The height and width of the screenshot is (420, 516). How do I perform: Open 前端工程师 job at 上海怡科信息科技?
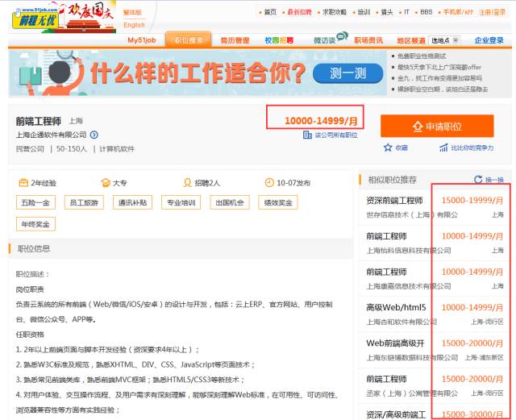point(386,236)
